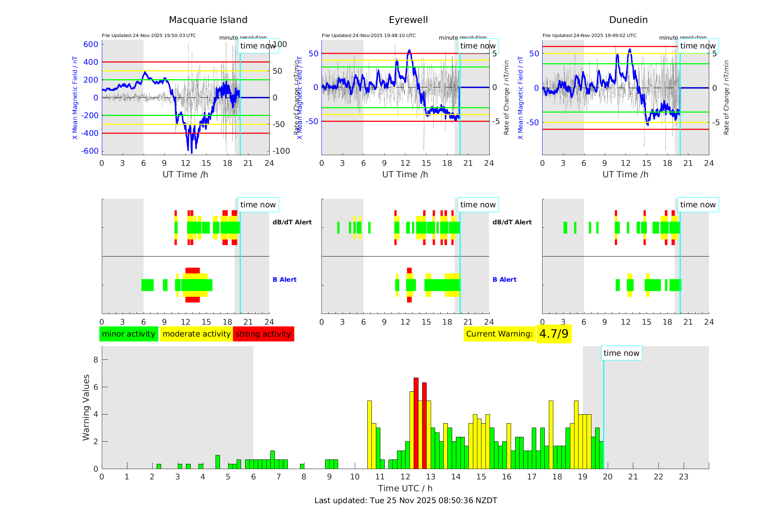
Task: Click the red 'strong activity' legend swatch
Action: [x=263, y=334]
